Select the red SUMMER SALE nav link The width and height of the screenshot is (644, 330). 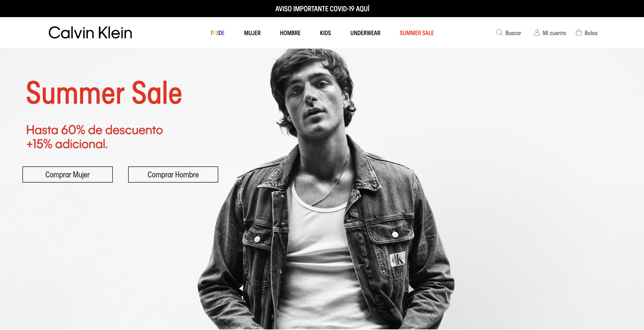click(417, 33)
